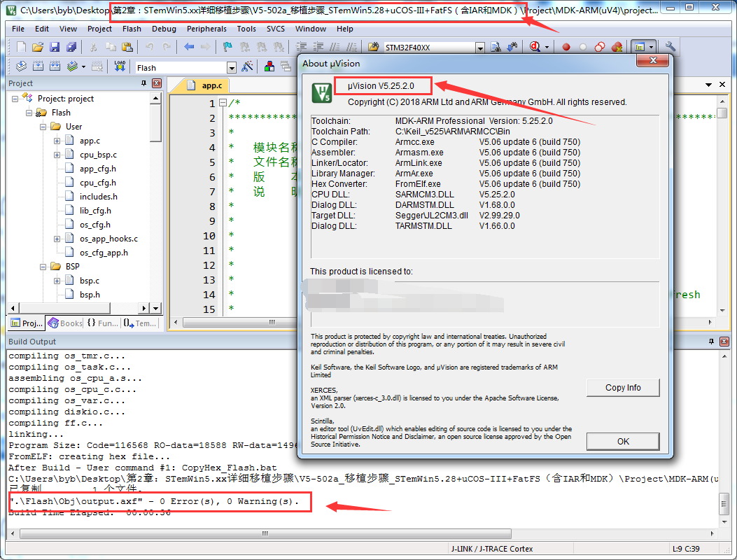
Task: Paste clipboard contents from toolbar
Action: 127,47
